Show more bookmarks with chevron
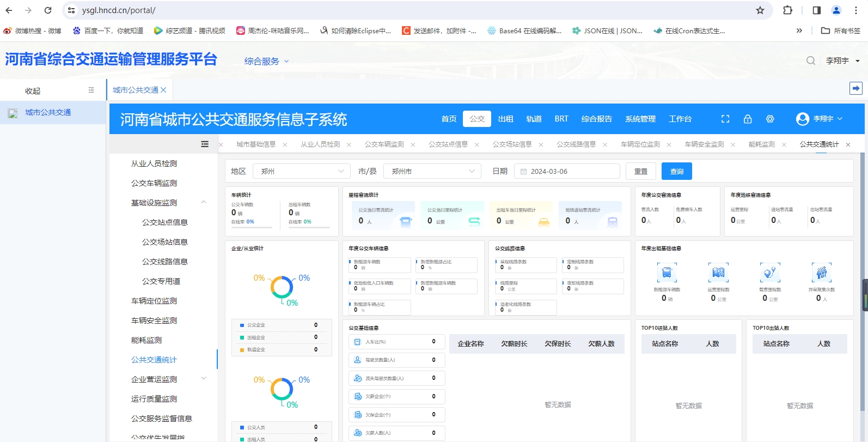 pyautogui.click(x=799, y=31)
